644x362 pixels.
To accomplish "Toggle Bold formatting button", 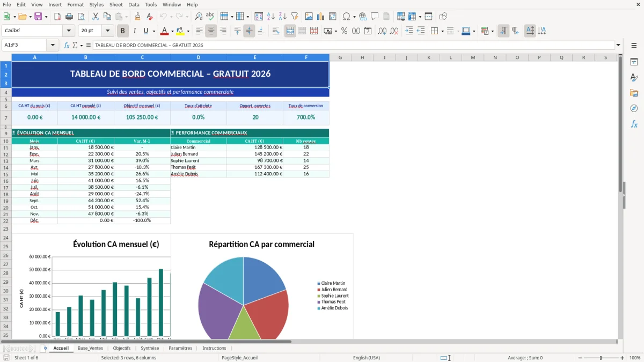I will coord(123,31).
